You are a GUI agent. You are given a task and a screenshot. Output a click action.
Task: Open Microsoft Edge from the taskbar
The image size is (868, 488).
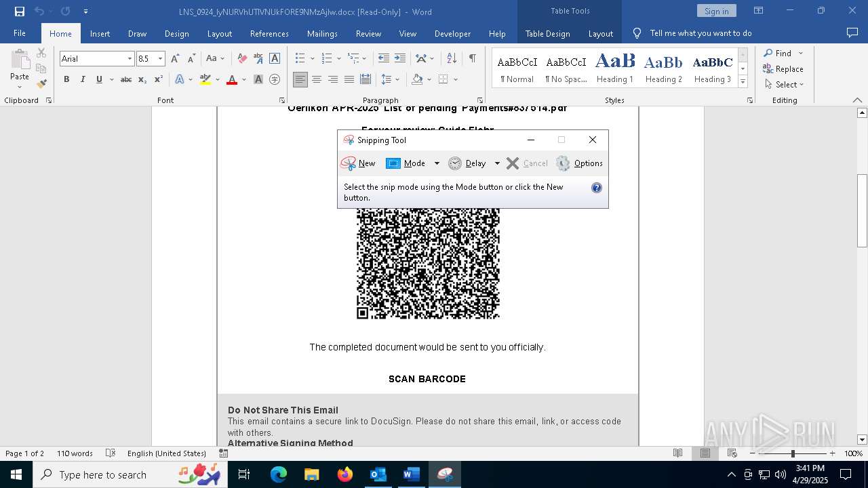click(x=279, y=474)
